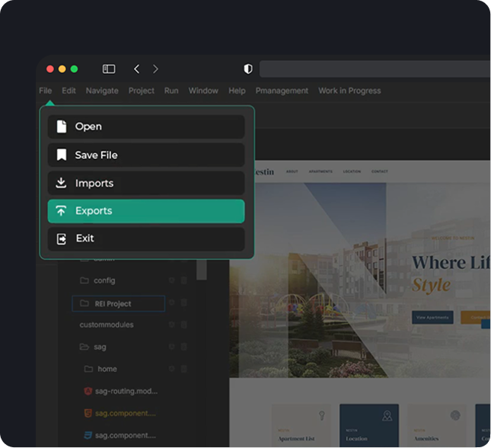Click the trash icon in custommodules row
The image size is (491, 448).
click(183, 325)
